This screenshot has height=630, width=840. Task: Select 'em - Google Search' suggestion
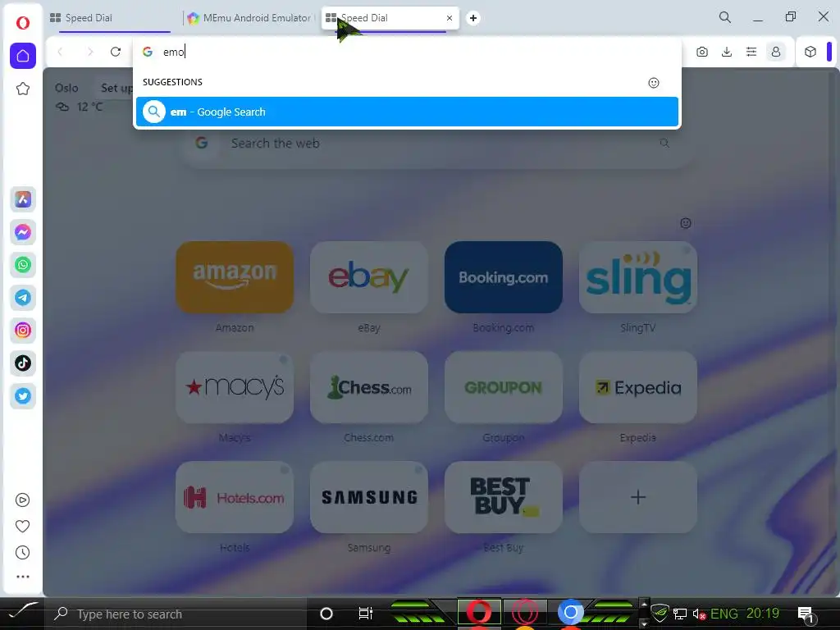(407, 112)
